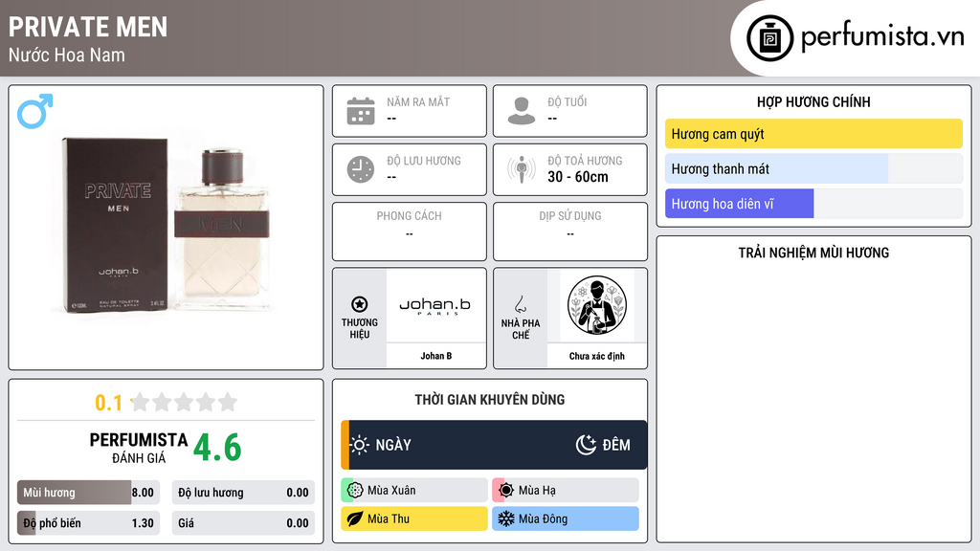Open the perfumer illustration thumbnail
The width and height of the screenshot is (980, 551).
[597, 305]
